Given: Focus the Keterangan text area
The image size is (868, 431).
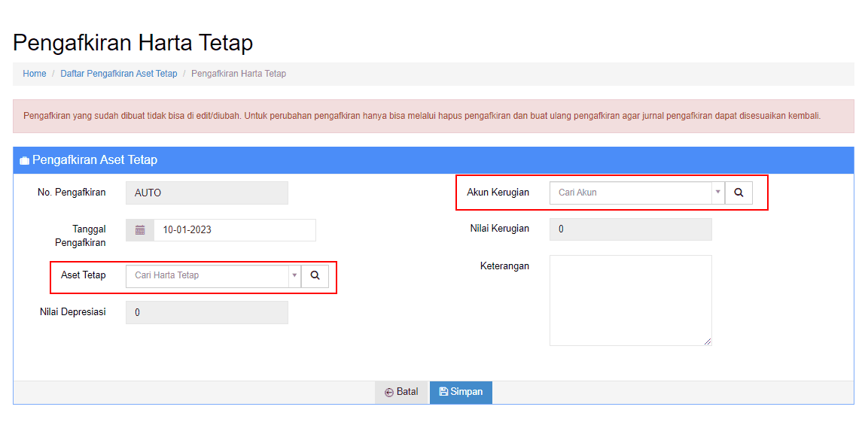Looking at the screenshot, I should point(631,300).
